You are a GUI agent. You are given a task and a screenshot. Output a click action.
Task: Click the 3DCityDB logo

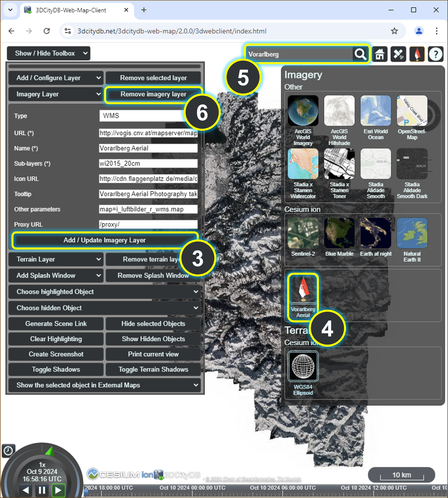pos(177,475)
